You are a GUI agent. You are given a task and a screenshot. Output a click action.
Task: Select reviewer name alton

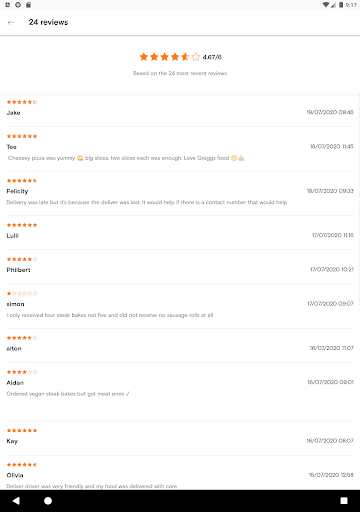coord(14,349)
